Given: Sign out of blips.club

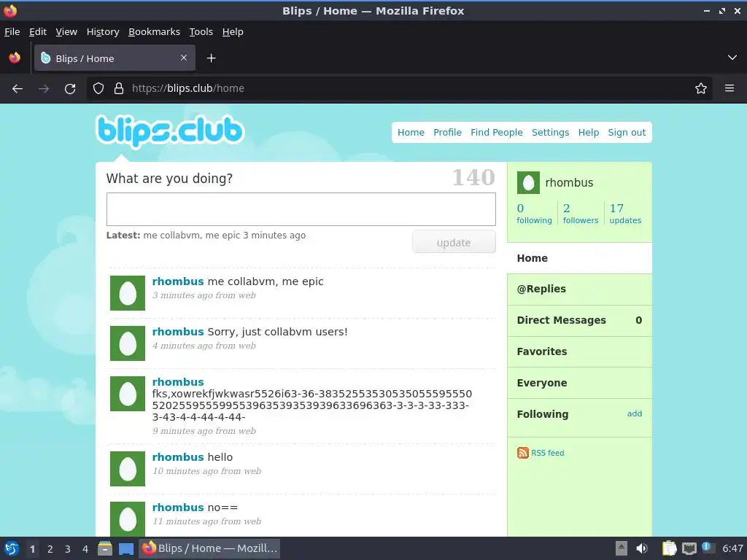Looking at the screenshot, I should click(627, 133).
